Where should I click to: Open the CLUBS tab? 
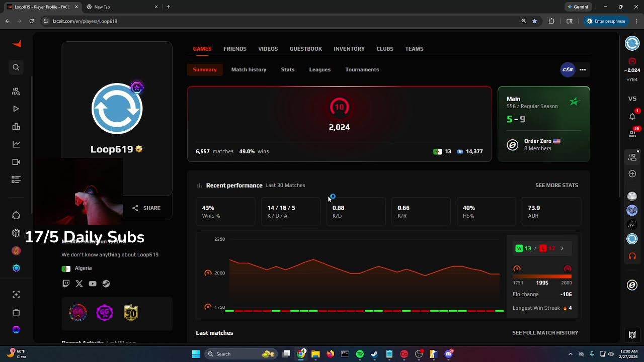(385, 49)
